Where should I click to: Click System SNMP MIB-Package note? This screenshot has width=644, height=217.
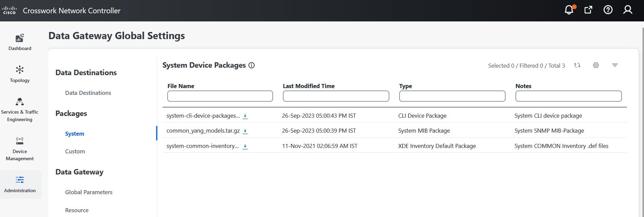pyautogui.click(x=549, y=131)
